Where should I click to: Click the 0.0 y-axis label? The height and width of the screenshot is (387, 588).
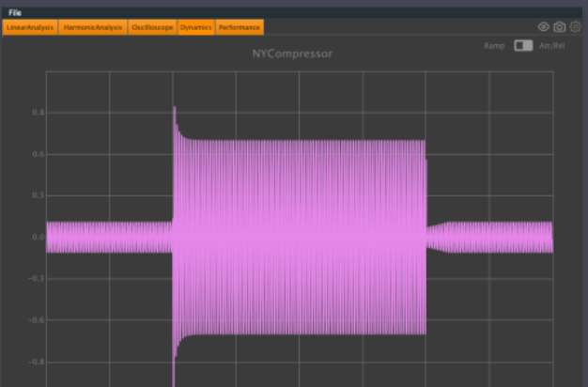click(x=39, y=237)
